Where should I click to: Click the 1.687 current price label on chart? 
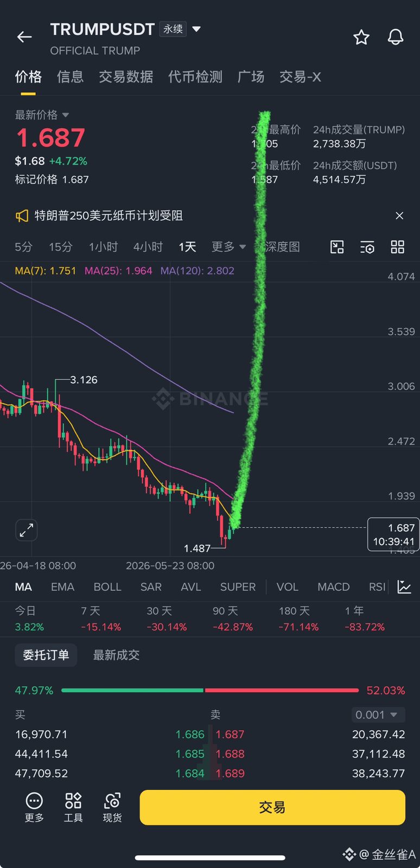pyautogui.click(x=393, y=534)
